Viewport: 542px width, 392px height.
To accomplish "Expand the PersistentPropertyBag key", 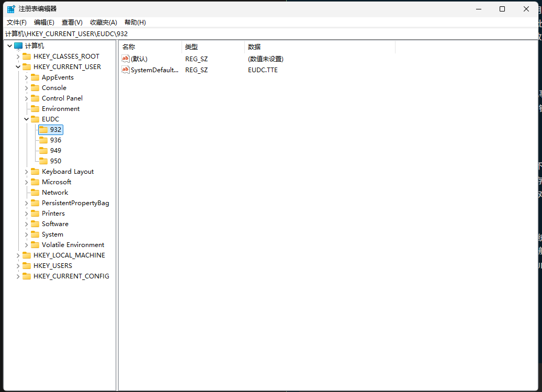I will (26, 203).
